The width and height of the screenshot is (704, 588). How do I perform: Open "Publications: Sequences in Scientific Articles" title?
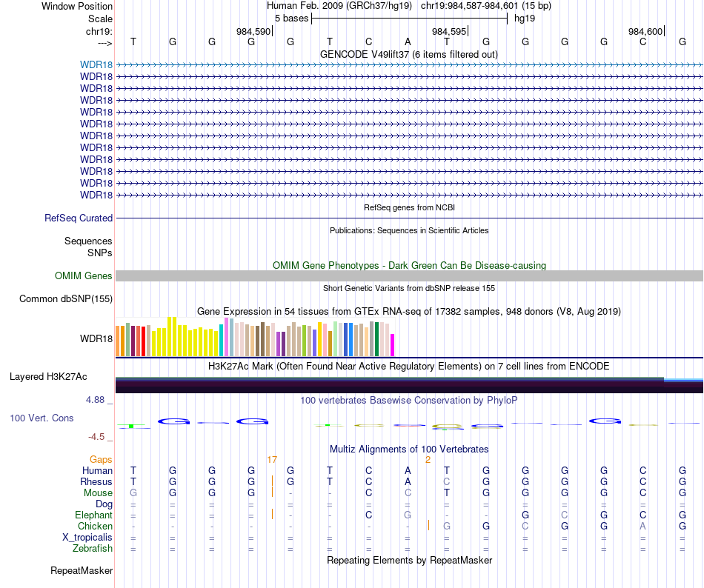409,230
